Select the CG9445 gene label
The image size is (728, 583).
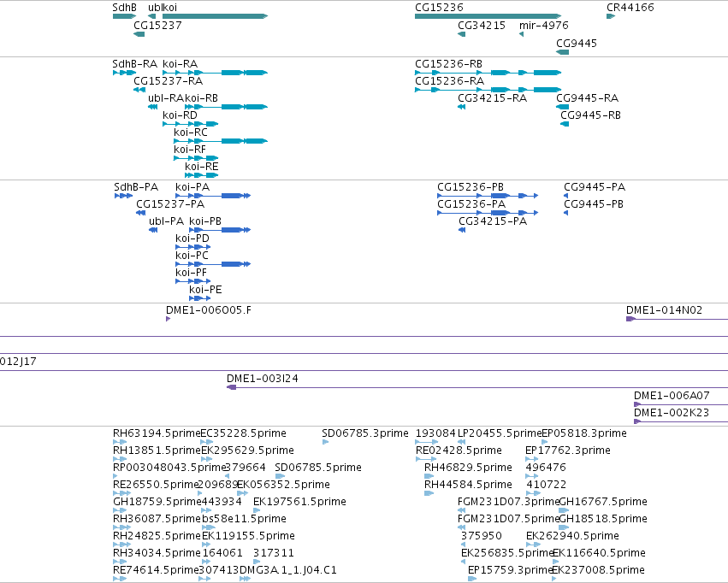tap(577, 44)
